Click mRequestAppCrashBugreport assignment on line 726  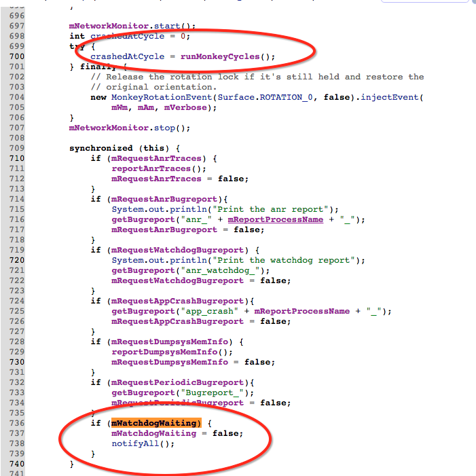point(178,321)
